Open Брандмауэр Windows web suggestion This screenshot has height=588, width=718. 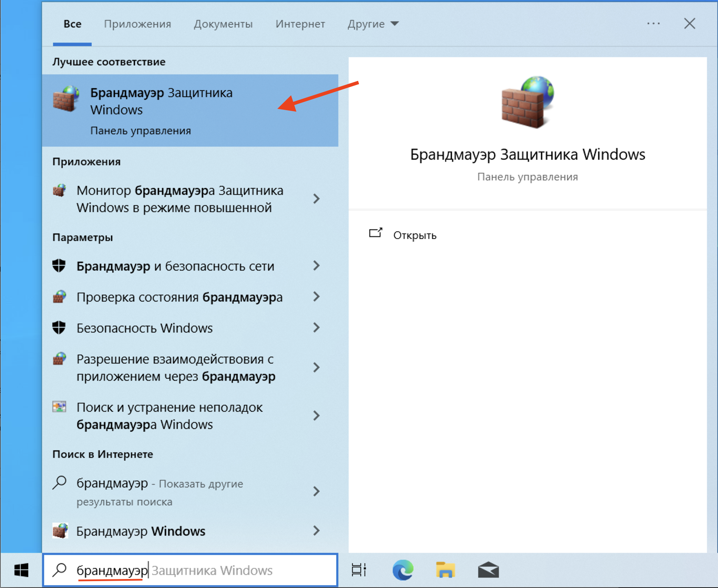[190, 531]
